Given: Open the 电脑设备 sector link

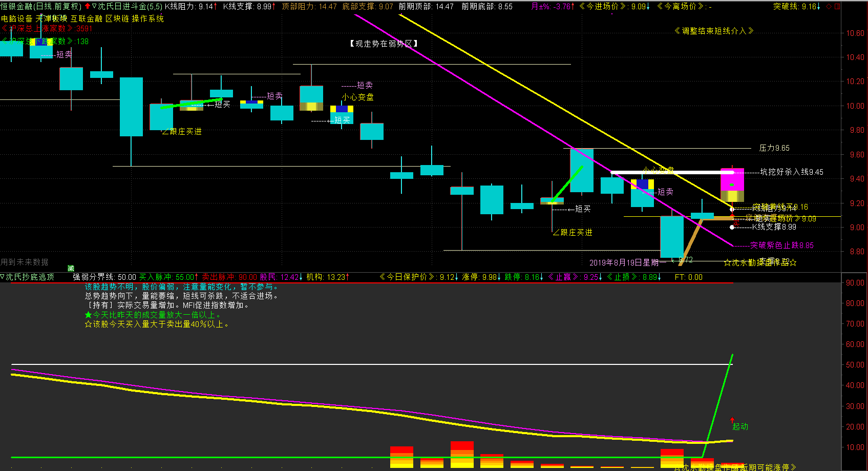Looking at the screenshot, I should click(x=17, y=18).
